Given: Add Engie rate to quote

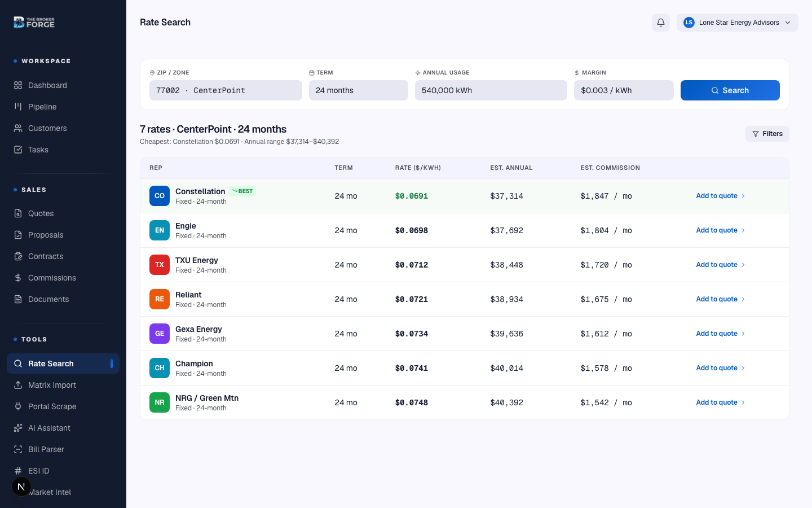Looking at the screenshot, I should point(721,230).
